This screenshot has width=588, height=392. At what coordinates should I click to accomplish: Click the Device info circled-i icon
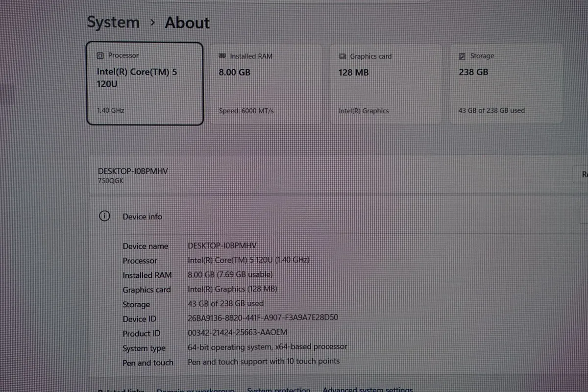tap(104, 216)
